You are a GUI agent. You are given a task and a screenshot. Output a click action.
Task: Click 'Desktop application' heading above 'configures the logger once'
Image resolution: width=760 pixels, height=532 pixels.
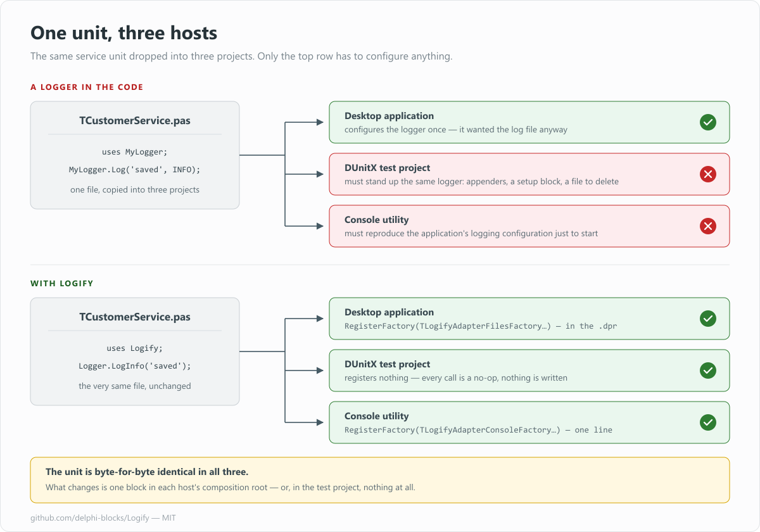click(389, 116)
